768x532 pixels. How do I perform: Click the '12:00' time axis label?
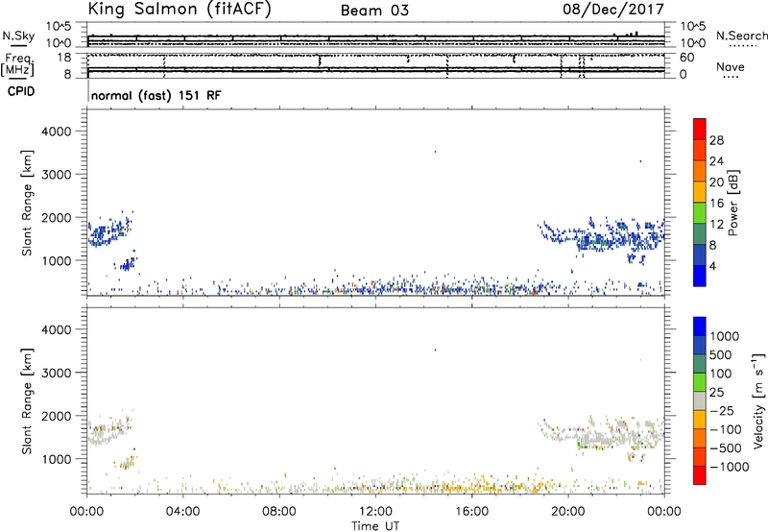coord(375,512)
